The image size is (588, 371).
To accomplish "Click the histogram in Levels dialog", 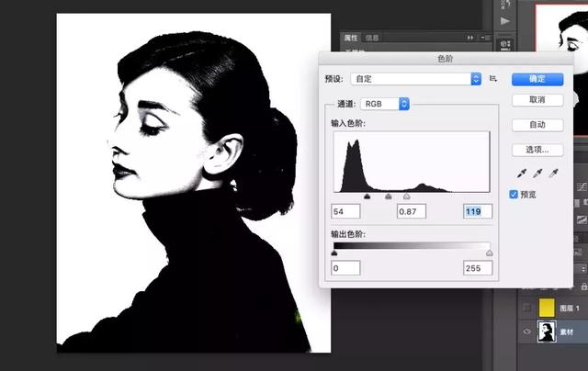I will tap(412, 162).
